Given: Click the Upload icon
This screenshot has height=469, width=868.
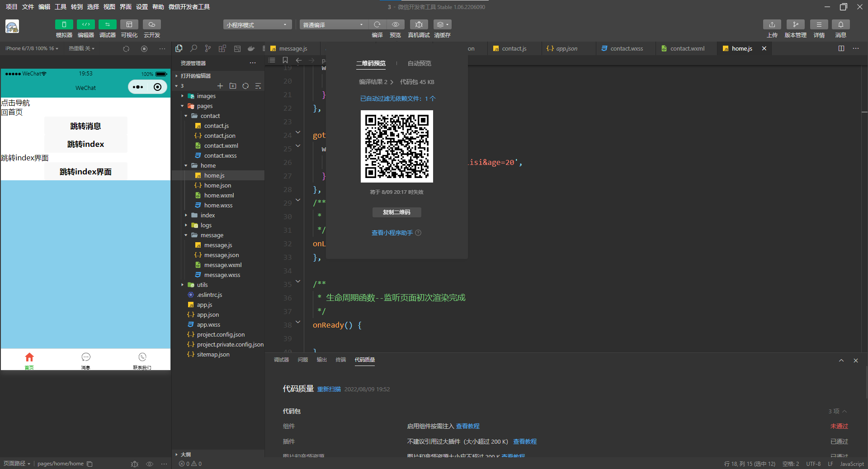Looking at the screenshot, I should (x=772, y=24).
